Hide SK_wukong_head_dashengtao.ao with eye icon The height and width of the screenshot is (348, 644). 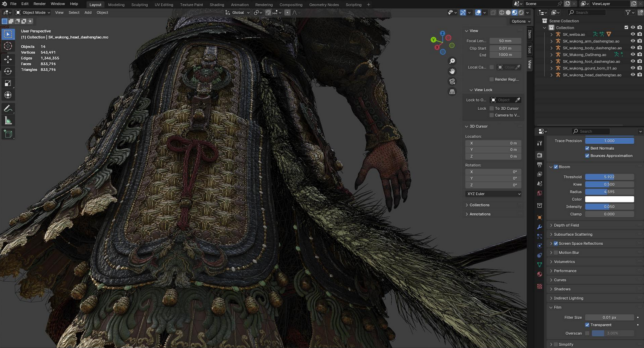633,75
